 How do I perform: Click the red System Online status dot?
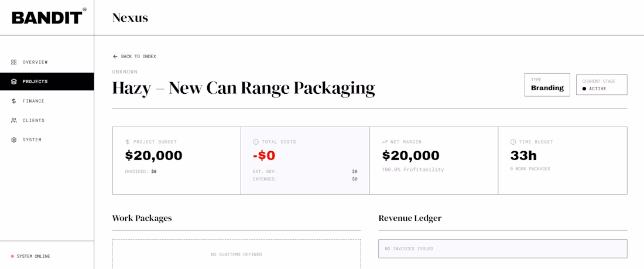(12, 256)
